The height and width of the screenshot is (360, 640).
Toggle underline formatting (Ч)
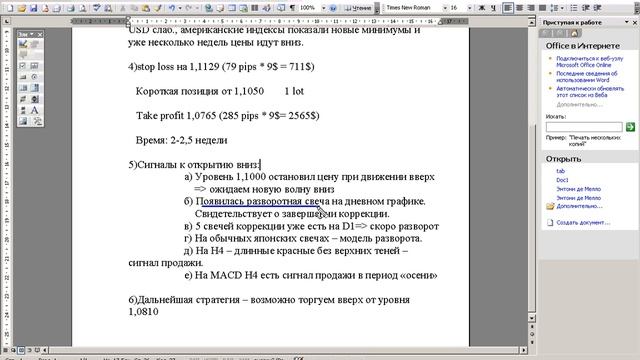tap(493, 8)
